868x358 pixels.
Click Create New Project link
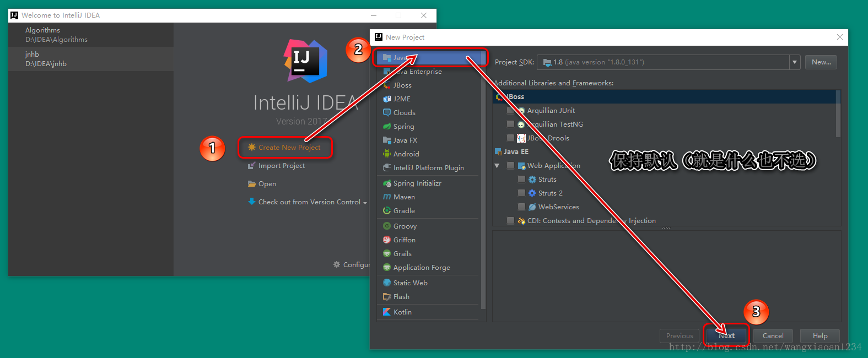[289, 148]
